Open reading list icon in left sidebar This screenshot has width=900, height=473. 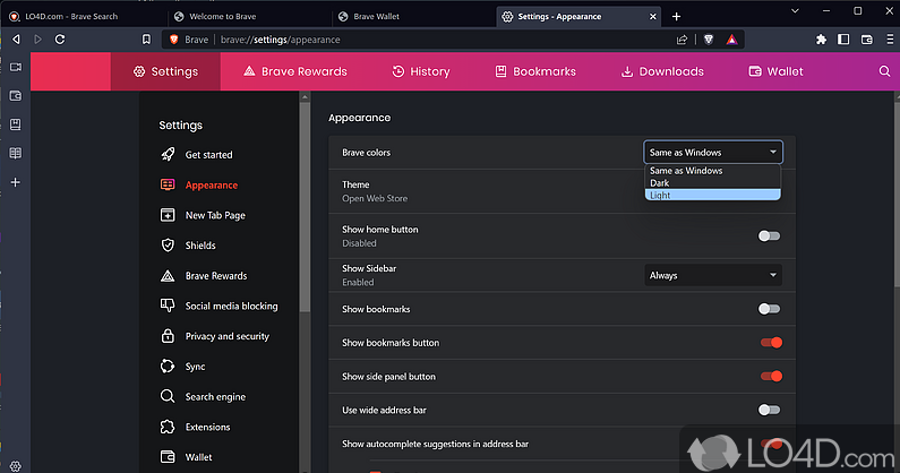[15, 153]
